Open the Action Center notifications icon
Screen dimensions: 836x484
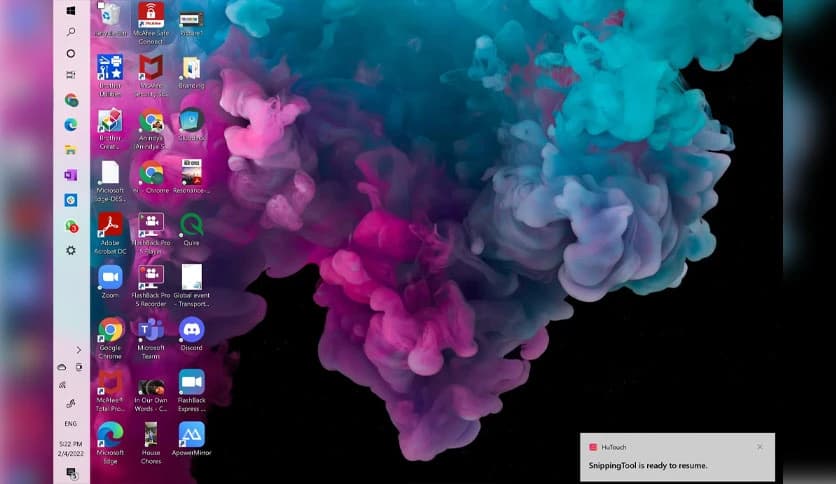pyautogui.click(x=71, y=472)
